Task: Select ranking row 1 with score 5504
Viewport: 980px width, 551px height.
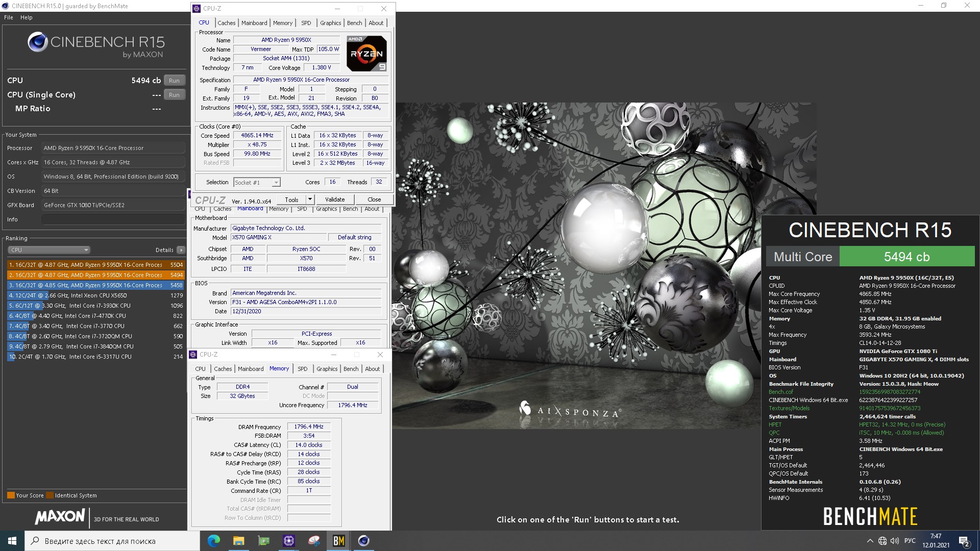Action: (95, 265)
